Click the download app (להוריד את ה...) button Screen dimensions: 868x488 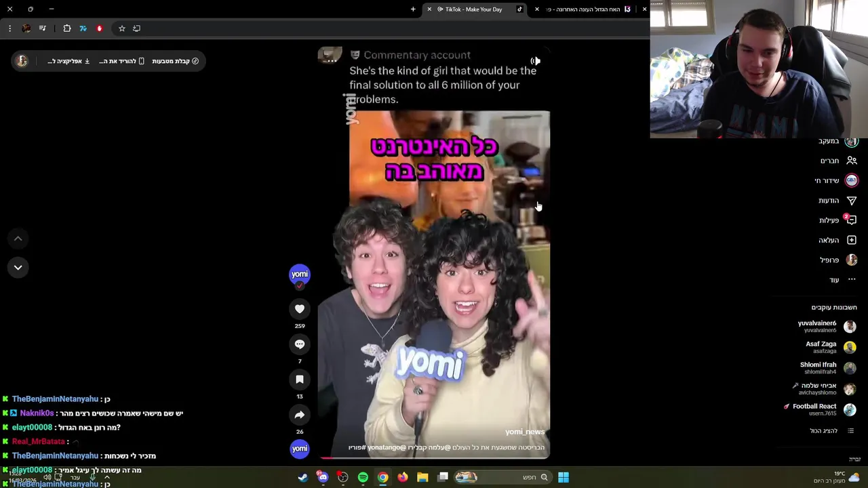point(121,61)
